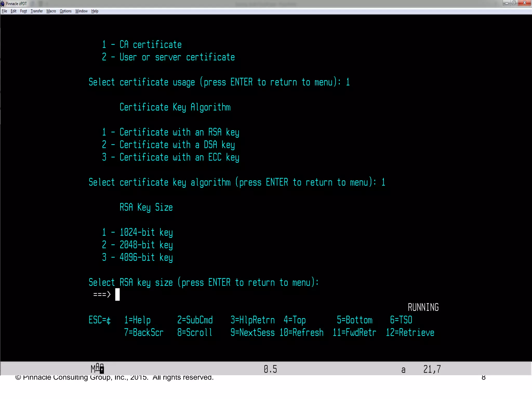Click the 9=NextSess function key label
The height and width of the screenshot is (399, 532).
pos(252,332)
